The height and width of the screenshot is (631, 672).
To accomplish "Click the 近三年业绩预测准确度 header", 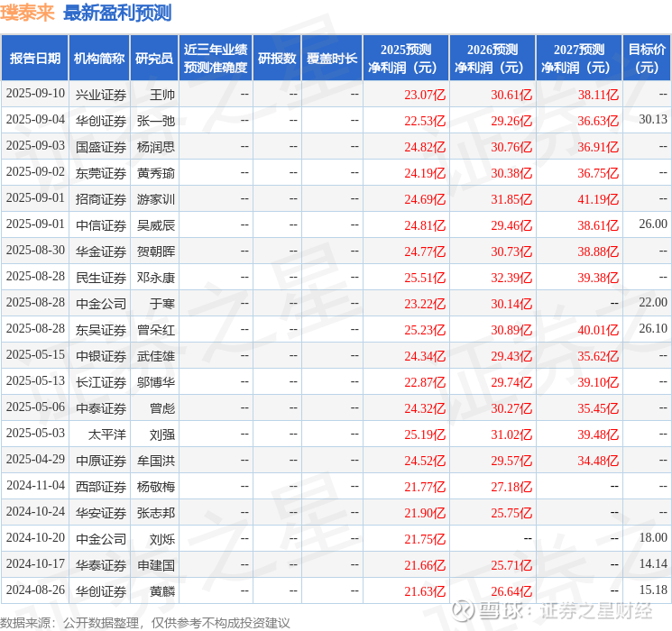I will [216, 59].
